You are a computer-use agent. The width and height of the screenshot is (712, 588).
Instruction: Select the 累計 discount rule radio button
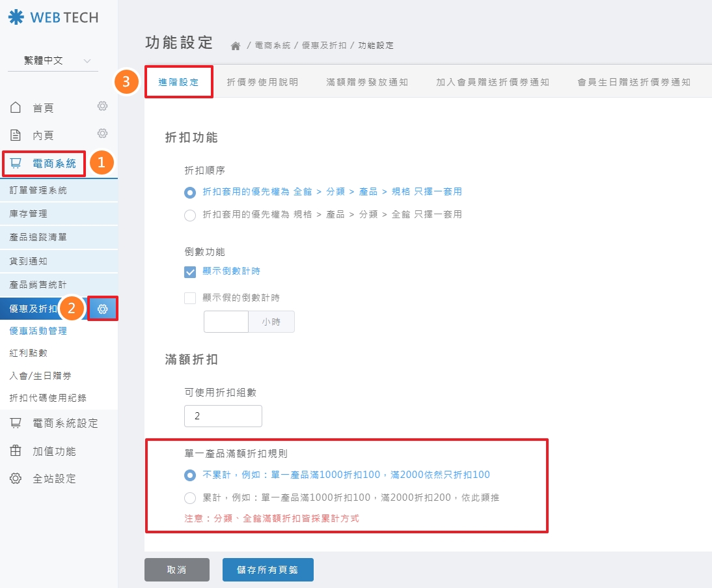(x=190, y=498)
